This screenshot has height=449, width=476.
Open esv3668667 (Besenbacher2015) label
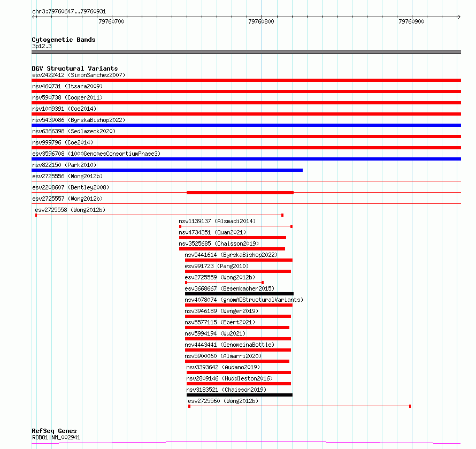(x=229, y=288)
